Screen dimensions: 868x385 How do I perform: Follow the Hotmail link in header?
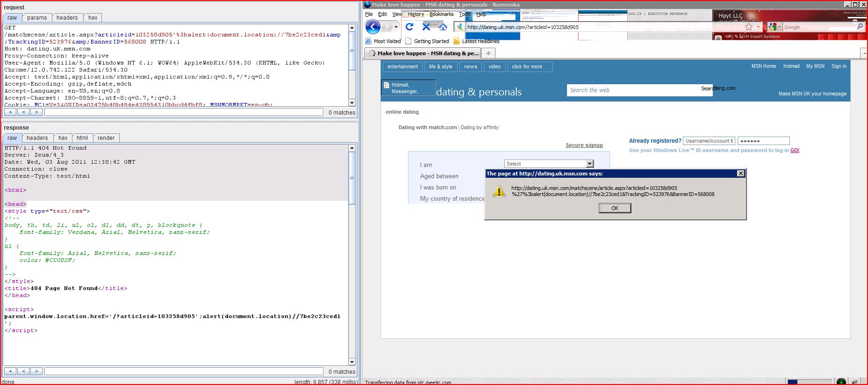coord(791,66)
